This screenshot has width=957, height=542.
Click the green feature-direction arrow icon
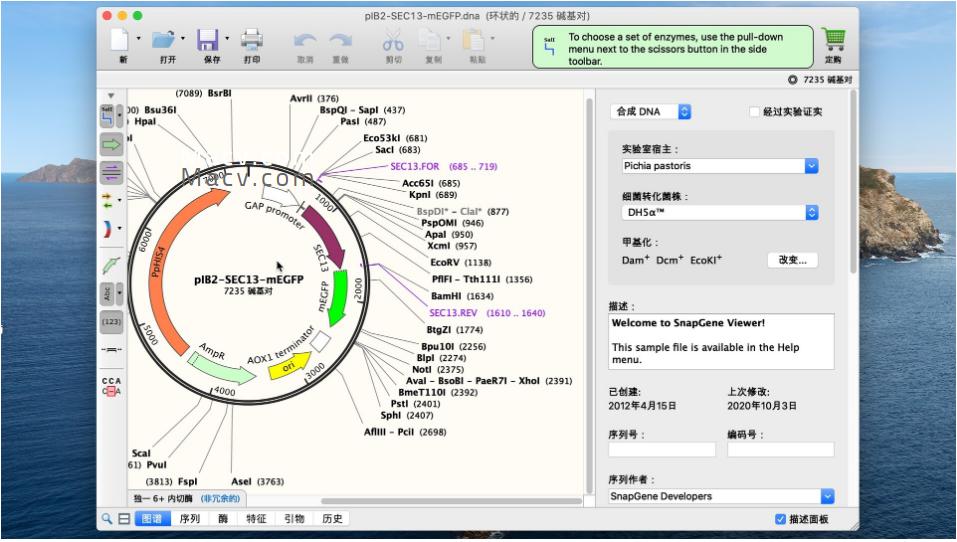pyautogui.click(x=111, y=265)
